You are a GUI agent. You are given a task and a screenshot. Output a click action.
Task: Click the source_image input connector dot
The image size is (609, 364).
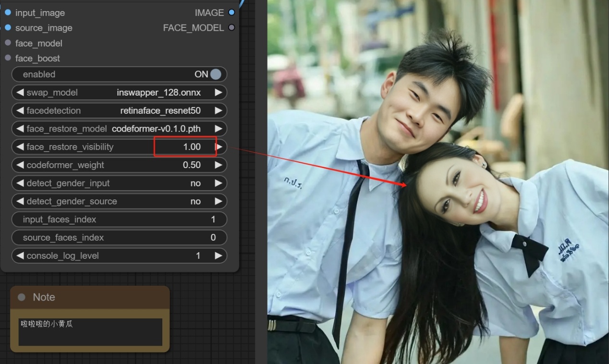8,28
